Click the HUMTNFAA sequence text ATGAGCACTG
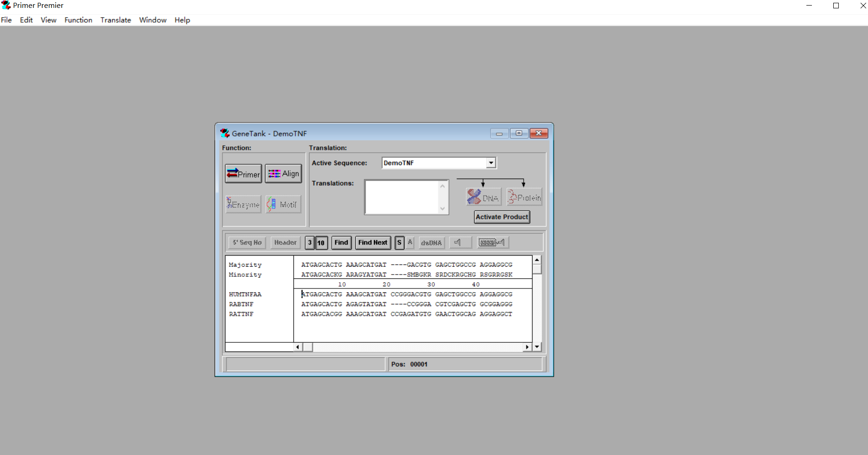This screenshot has height=455, width=868. point(322,295)
